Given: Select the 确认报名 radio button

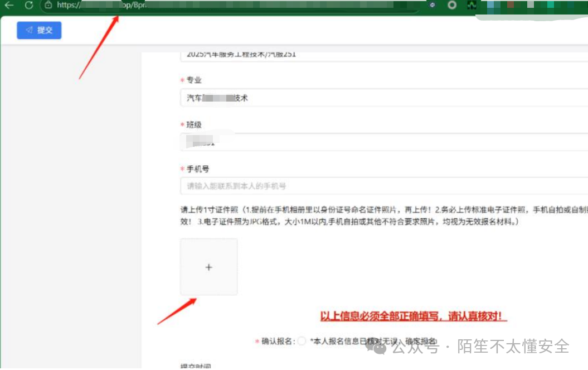Looking at the screenshot, I should [301, 341].
